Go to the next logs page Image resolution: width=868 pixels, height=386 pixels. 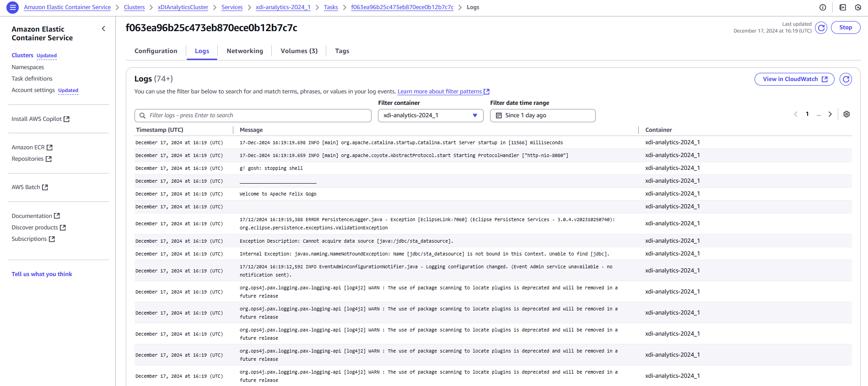830,114
